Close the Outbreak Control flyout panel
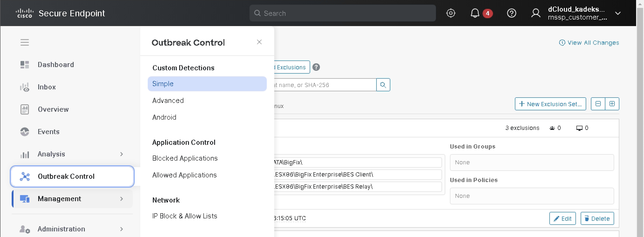Image resolution: width=644 pixels, height=237 pixels. [259, 42]
